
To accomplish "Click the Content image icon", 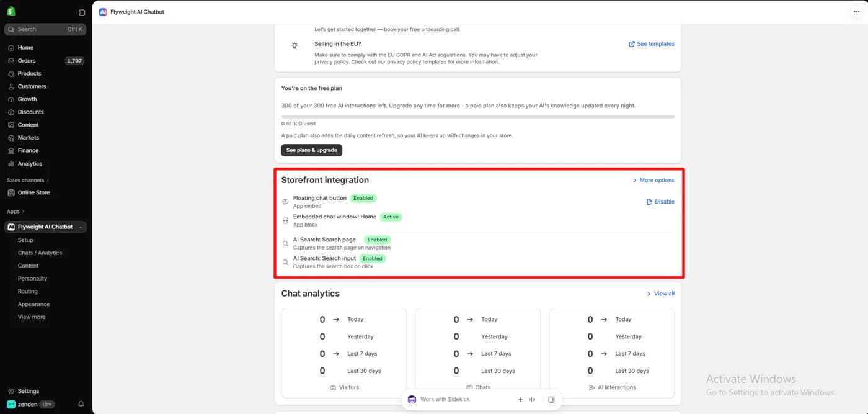I will click(11, 125).
